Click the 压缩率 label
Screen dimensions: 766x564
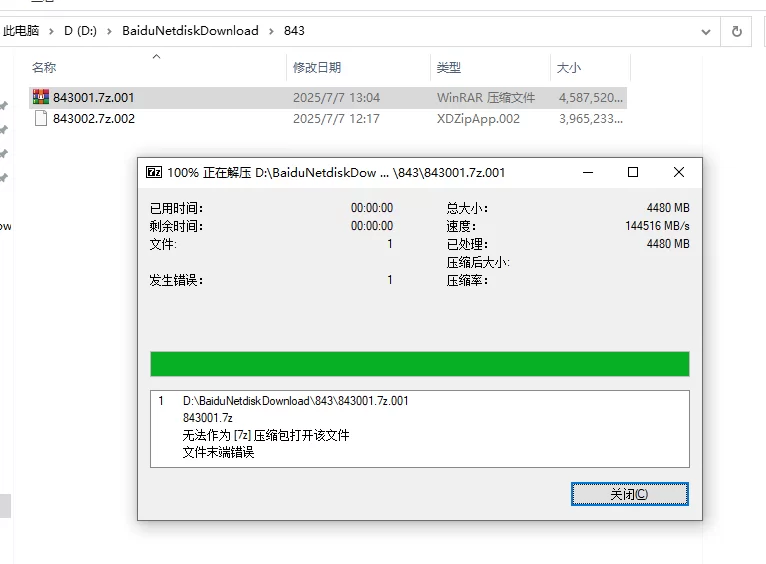[467, 281]
